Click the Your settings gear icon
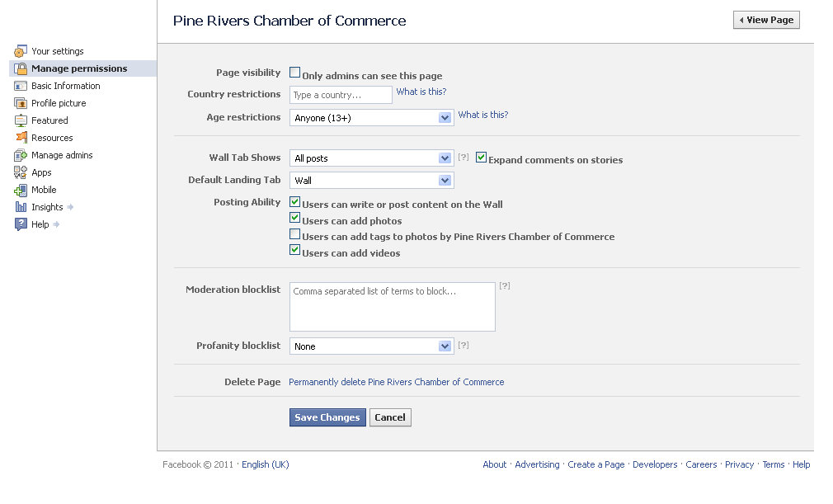The width and height of the screenshot is (833, 504). pos(19,51)
